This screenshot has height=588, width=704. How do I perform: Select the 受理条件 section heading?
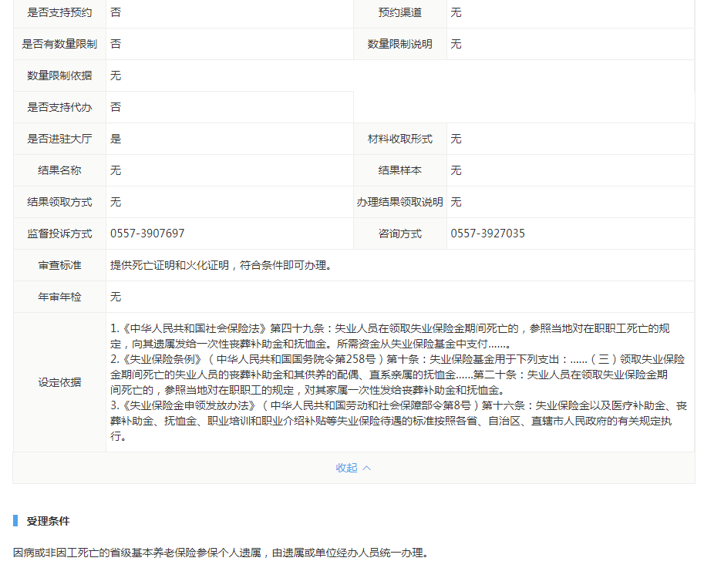pyautogui.click(x=48, y=521)
